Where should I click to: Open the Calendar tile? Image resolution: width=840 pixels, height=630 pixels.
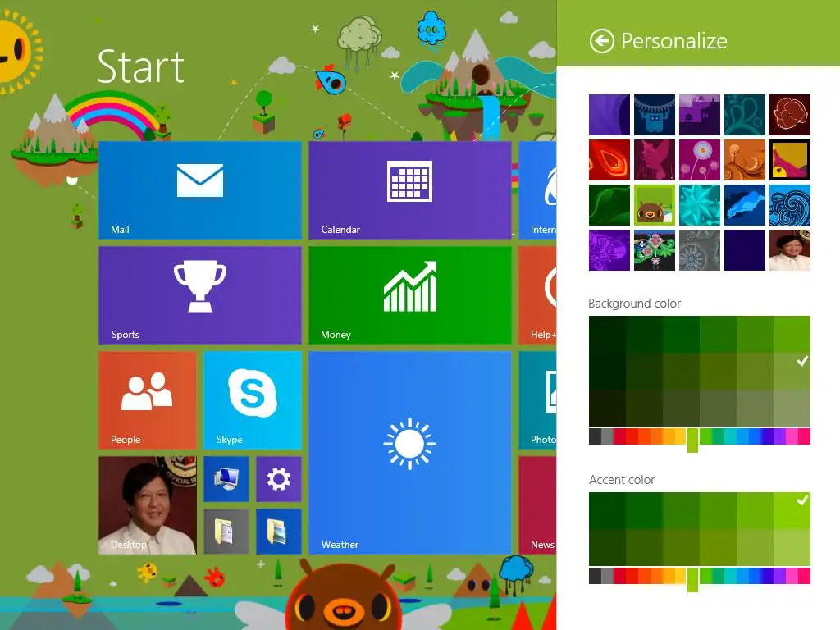pos(410,190)
